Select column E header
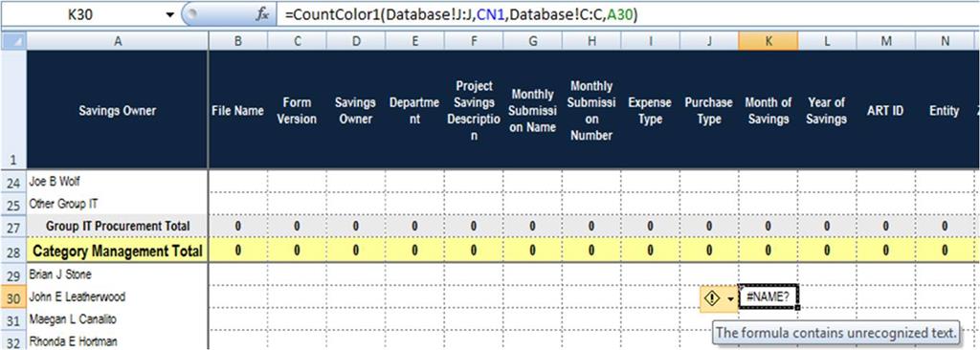 click(414, 40)
